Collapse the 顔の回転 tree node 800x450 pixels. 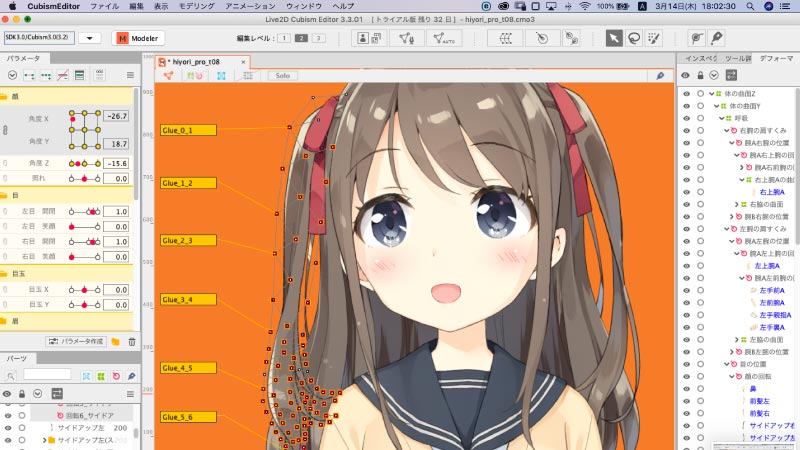coord(732,377)
